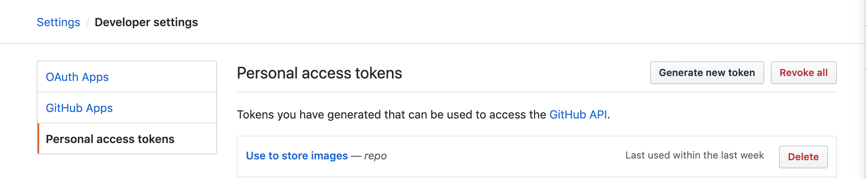Click the Personal access tokens page heading
The width and height of the screenshot is (868, 179).
[319, 73]
